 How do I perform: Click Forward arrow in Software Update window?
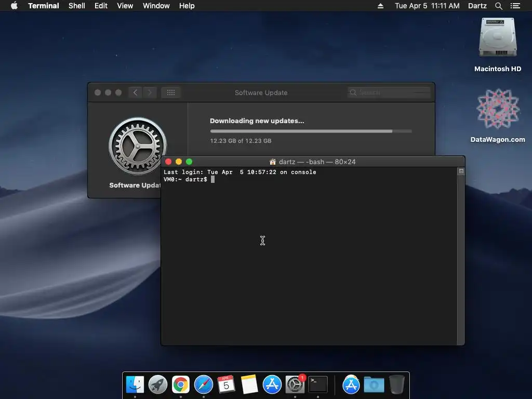tap(150, 92)
